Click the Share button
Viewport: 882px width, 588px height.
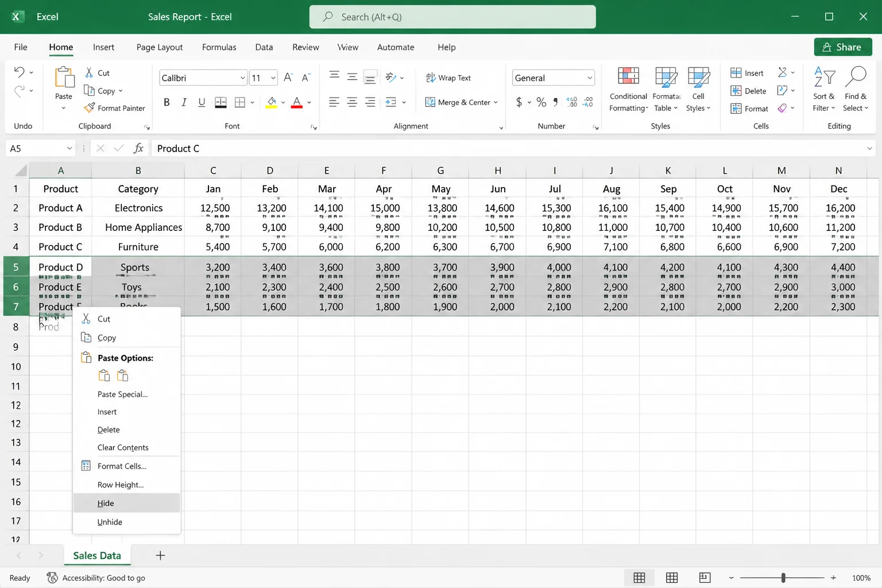pyautogui.click(x=843, y=47)
